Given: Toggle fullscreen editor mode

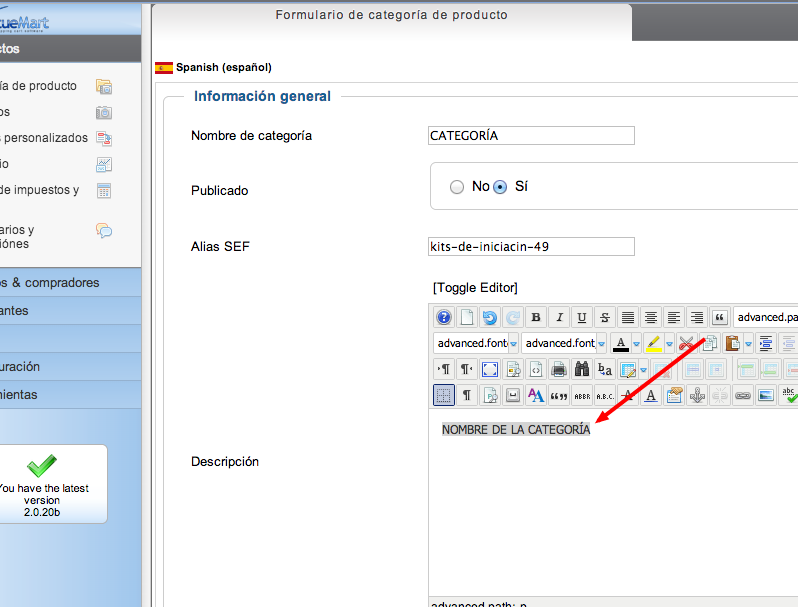Looking at the screenshot, I should tap(490, 369).
